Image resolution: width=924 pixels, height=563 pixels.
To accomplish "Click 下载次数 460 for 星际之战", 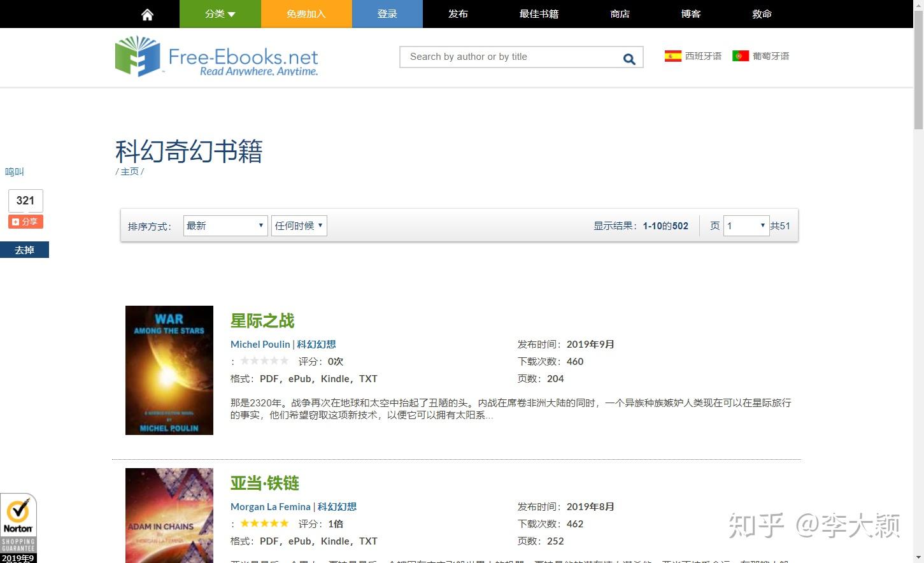I will click(x=551, y=362).
